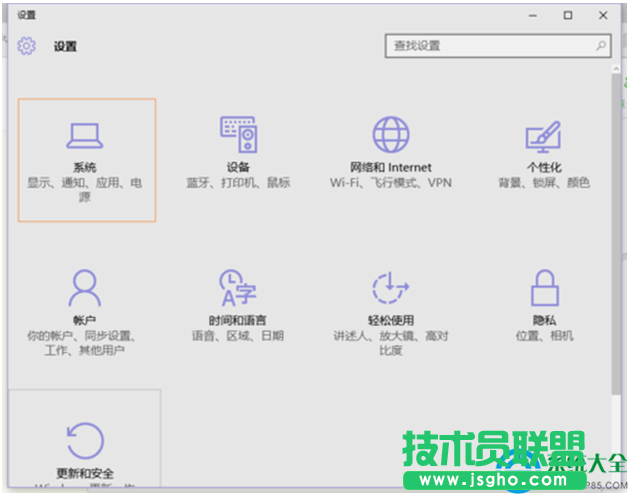Open the 网络和 Internet globe icon

391,135
